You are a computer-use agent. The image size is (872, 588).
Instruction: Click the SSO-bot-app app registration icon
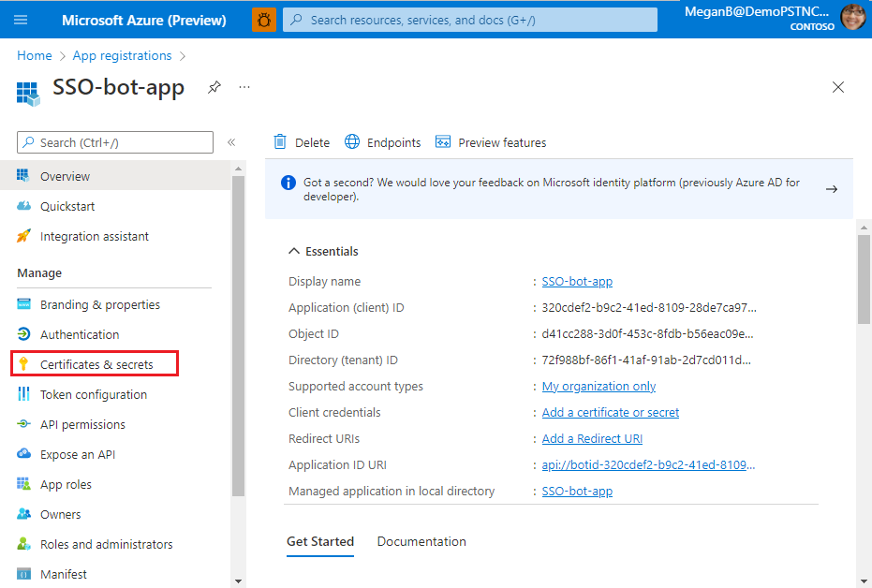coord(28,94)
